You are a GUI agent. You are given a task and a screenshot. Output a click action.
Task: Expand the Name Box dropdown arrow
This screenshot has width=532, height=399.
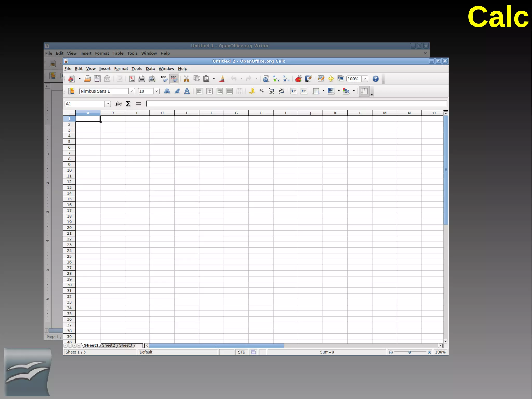click(x=108, y=104)
